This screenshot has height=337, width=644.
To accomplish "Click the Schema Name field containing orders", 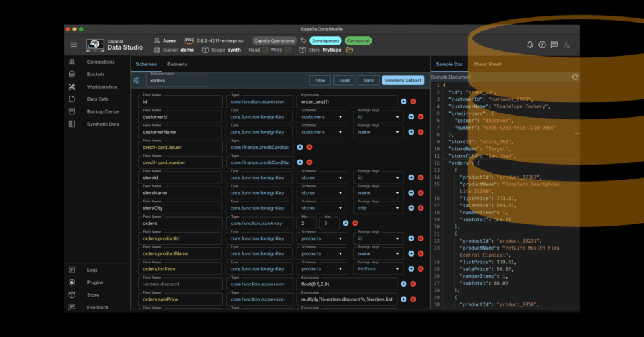I will click(x=177, y=80).
